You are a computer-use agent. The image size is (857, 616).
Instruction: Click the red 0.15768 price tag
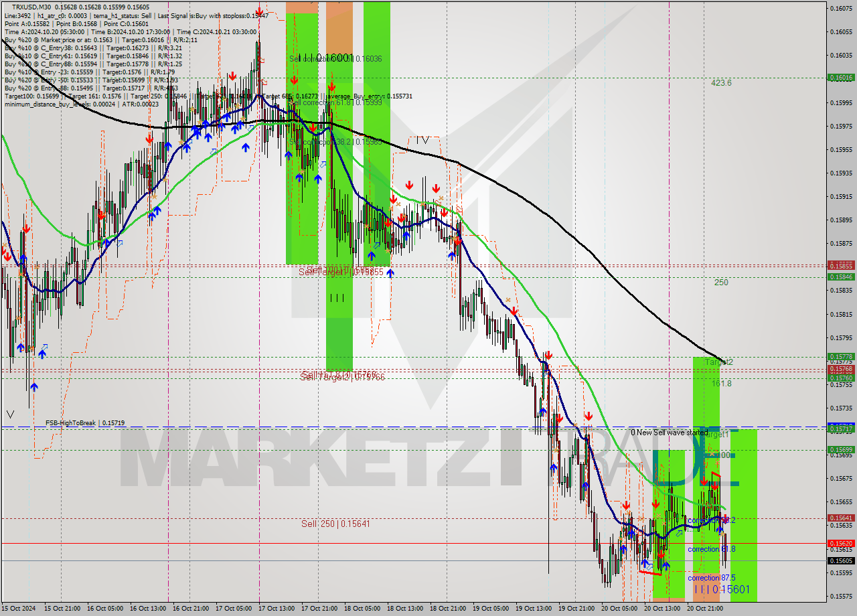(841, 369)
